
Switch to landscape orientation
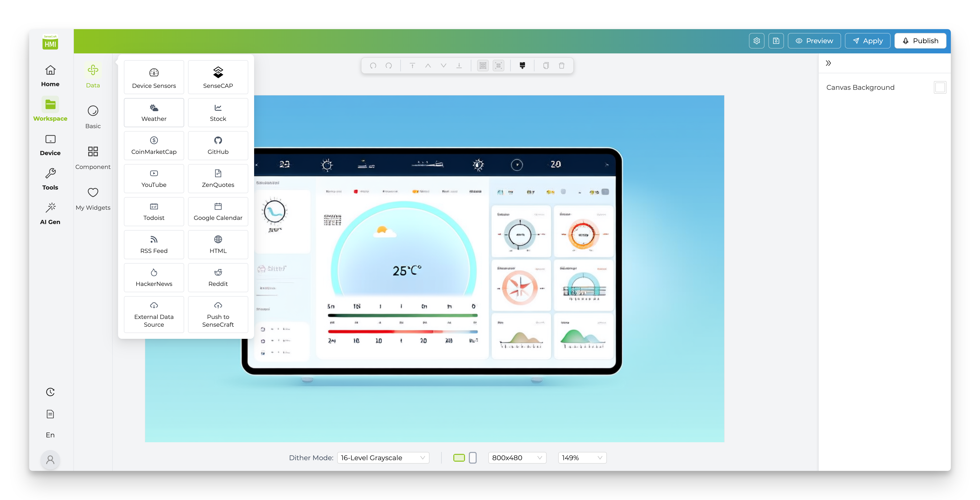459,458
